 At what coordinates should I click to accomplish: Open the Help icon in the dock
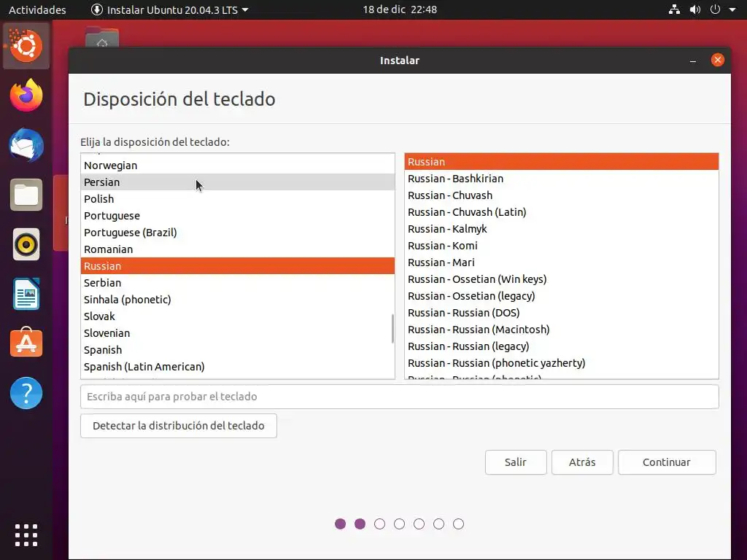point(26,393)
